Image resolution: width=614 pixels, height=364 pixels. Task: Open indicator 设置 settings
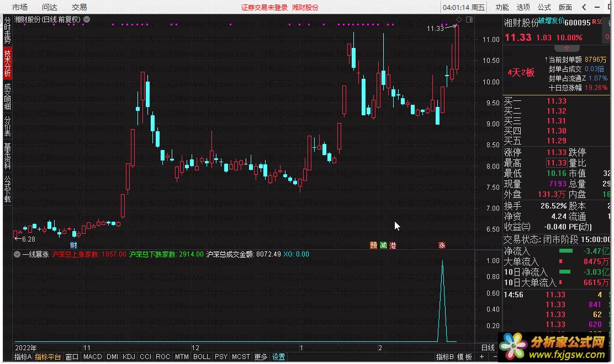tap(278, 357)
